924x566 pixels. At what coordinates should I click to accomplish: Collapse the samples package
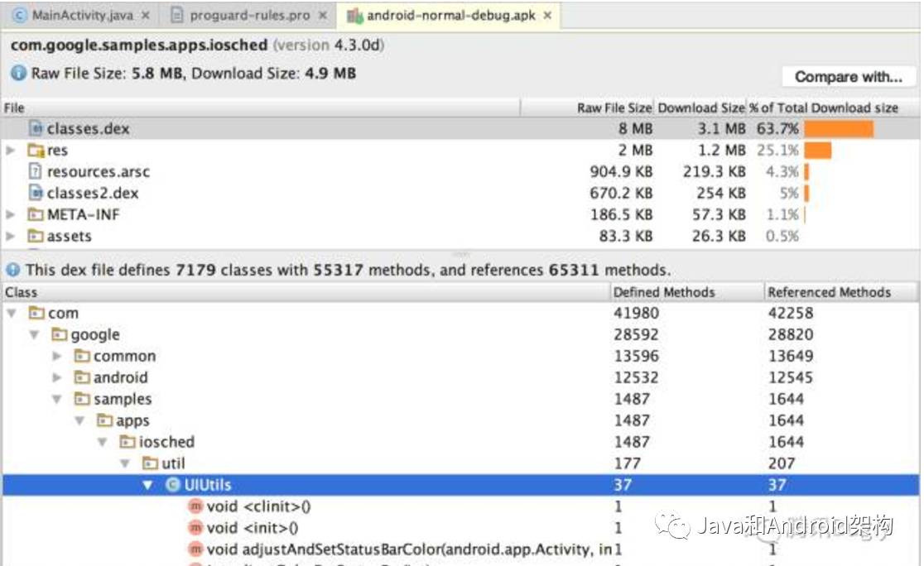coord(56,400)
